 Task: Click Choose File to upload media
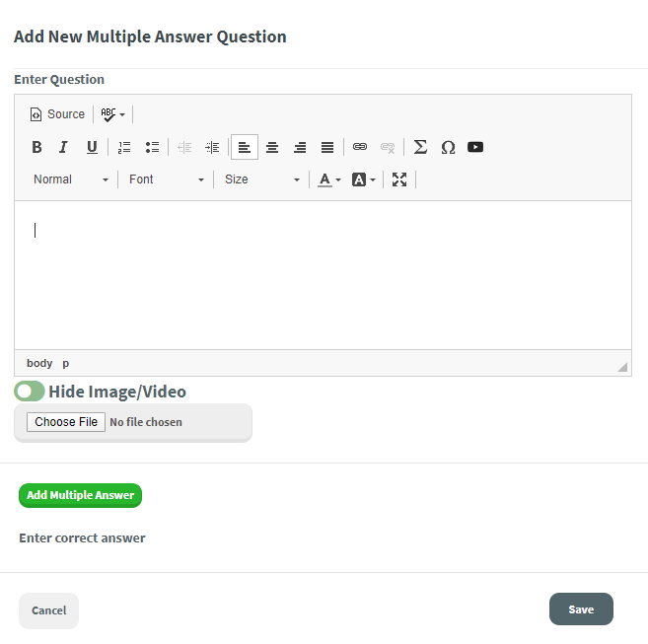pos(66,422)
